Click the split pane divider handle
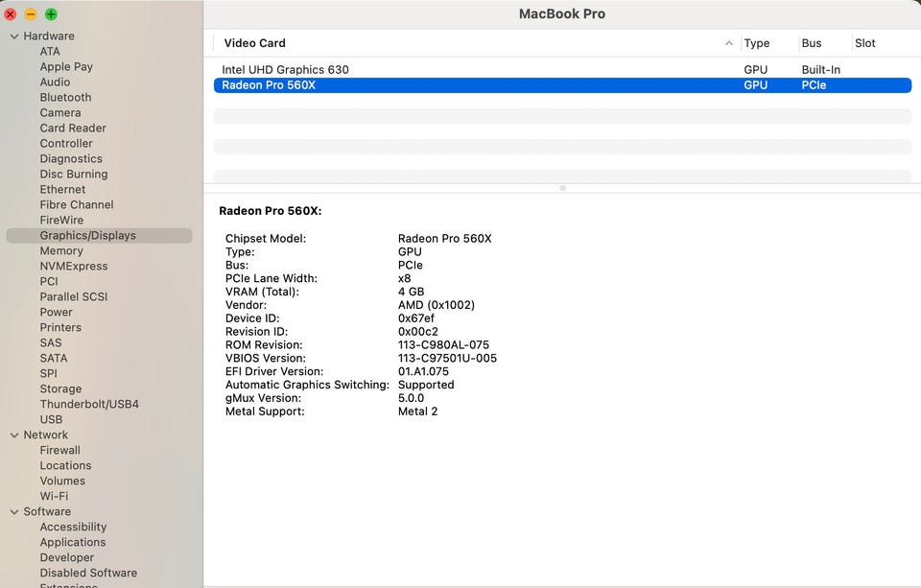This screenshot has width=921, height=588. pos(563,188)
